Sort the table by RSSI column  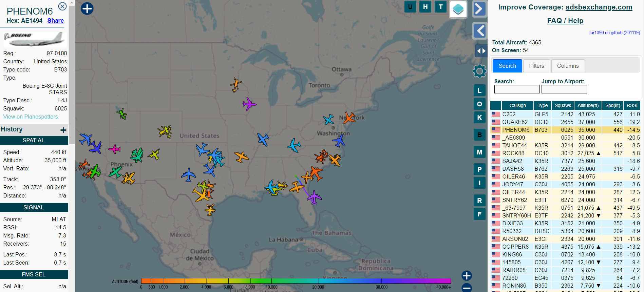pos(632,105)
